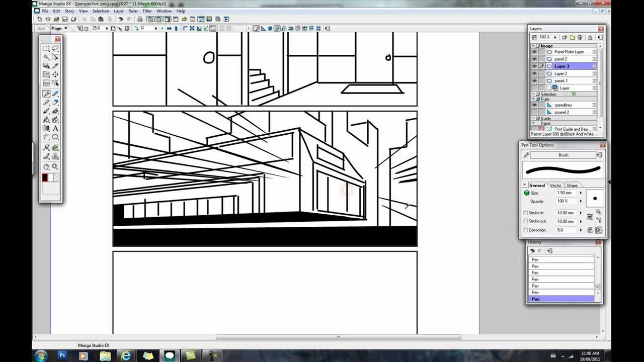The image size is (644, 362).
Task: Select the Pen tool in toolbox
Action: coord(46,93)
